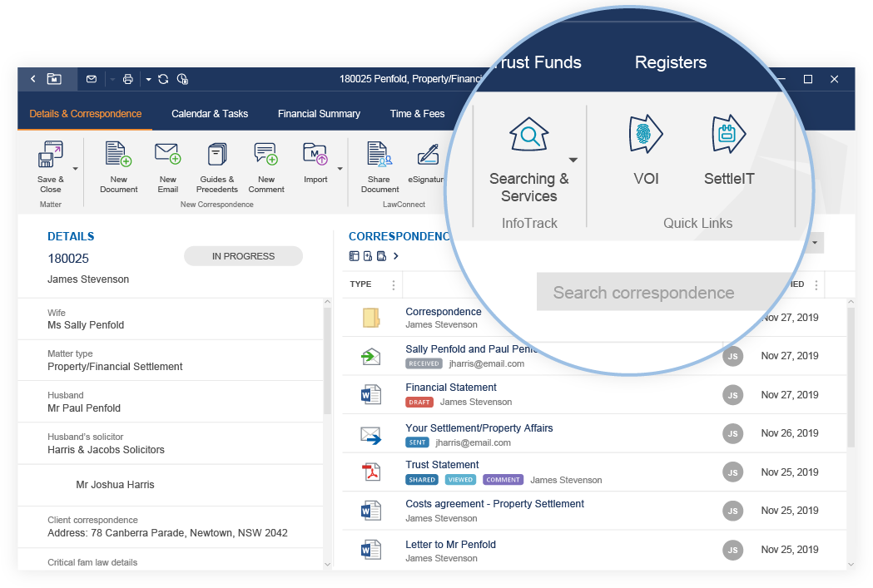Select the Client correspondence address row
873x588 pixels.
click(171, 526)
